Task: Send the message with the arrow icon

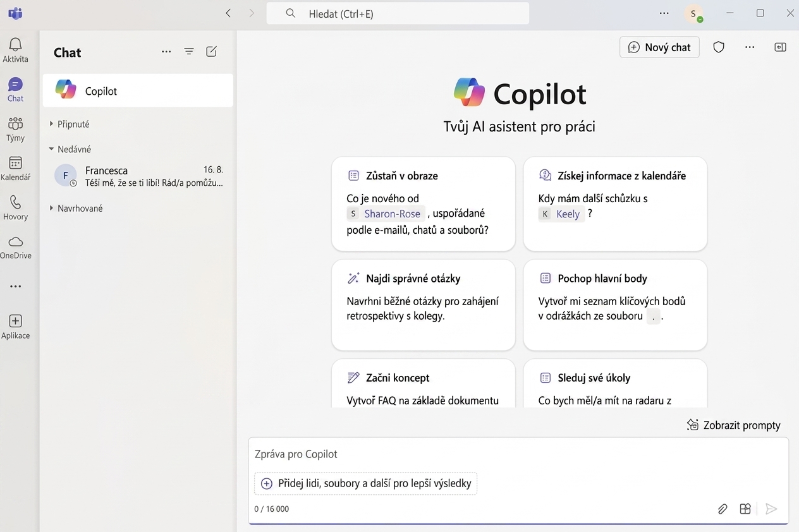Action: 771,509
